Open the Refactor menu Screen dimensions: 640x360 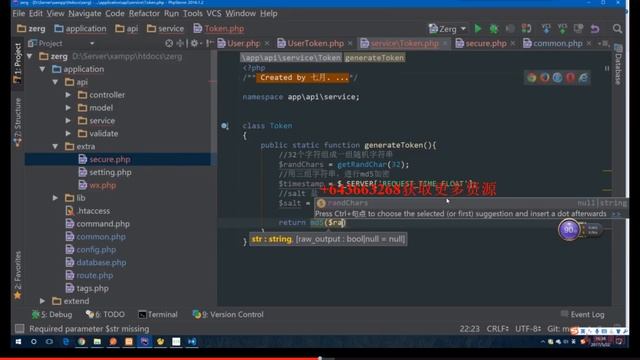click(144, 13)
